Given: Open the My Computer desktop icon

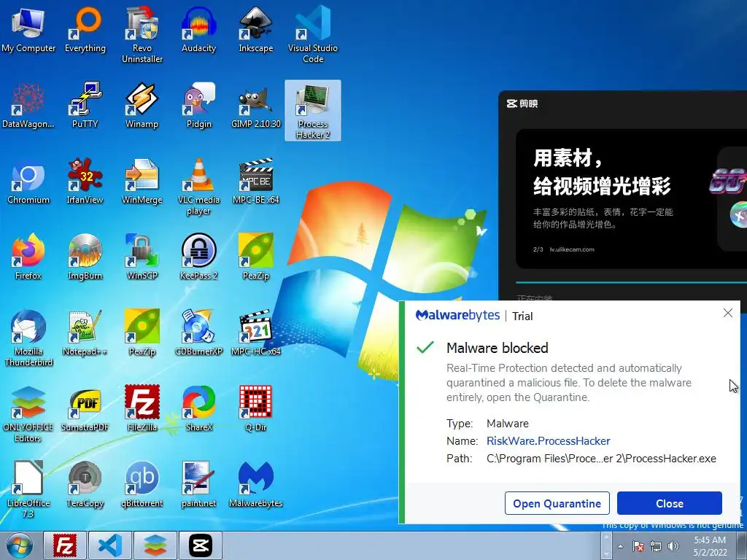Looking at the screenshot, I should [28, 28].
